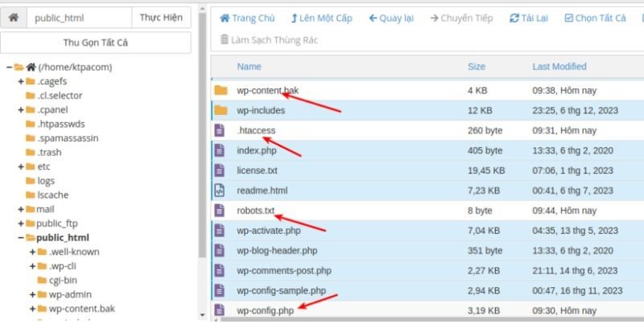Expand the .cpanel tree folder
Screen dimensions: 644x324
21,110
